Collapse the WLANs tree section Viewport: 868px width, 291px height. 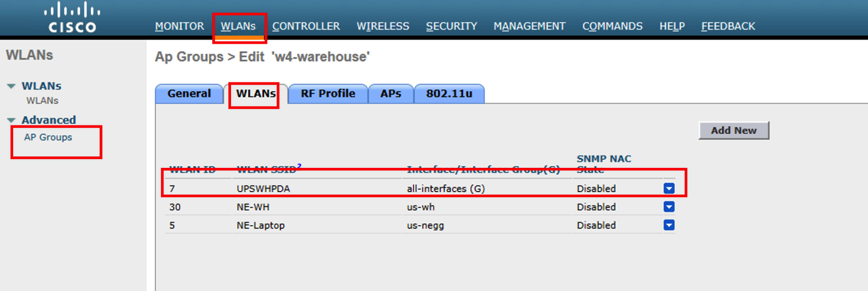[x=11, y=86]
